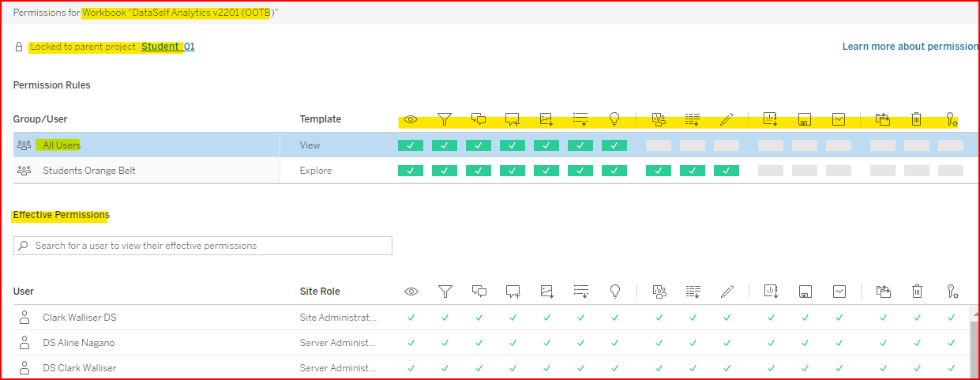The height and width of the screenshot is (380, 980).
Task: Click the pencil Web Edit icon in Permission Rules header
Action: click(x=727, y=119)
